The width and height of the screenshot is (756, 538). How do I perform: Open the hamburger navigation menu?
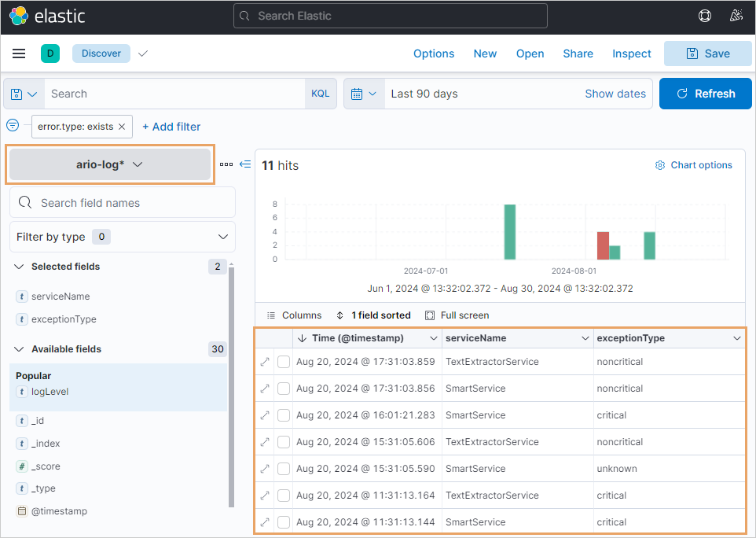[19, 53]
